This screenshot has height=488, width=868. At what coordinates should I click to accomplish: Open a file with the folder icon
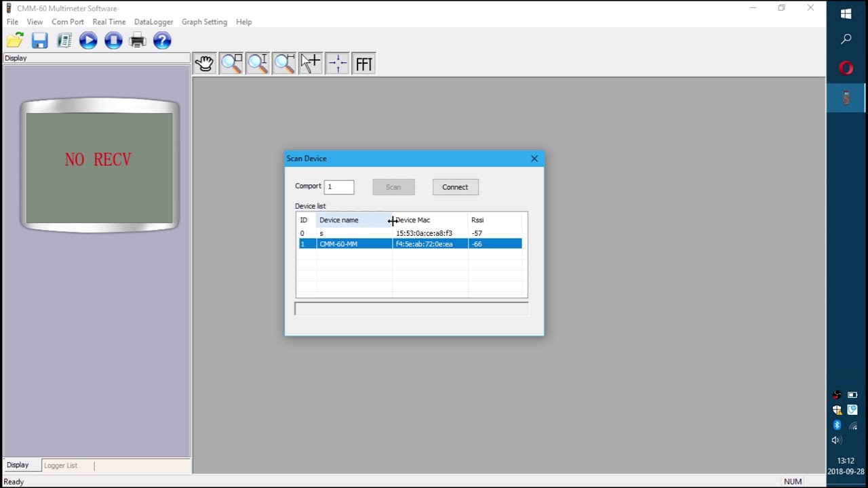pos(15,41)
